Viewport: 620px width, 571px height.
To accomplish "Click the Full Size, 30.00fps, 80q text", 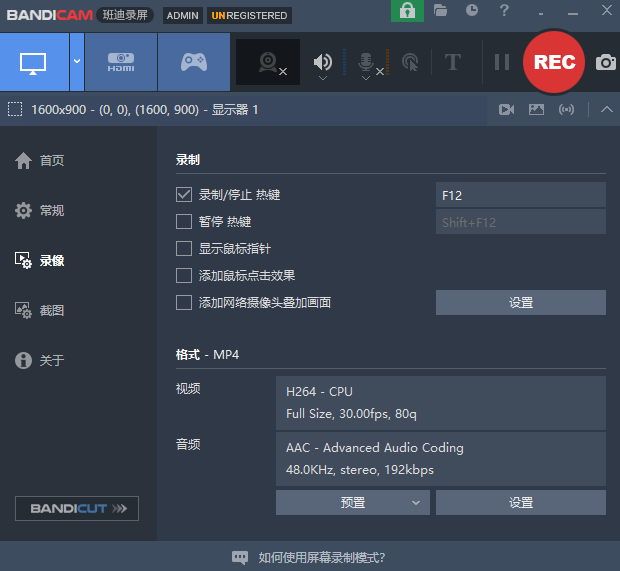I will coord(351,414).
